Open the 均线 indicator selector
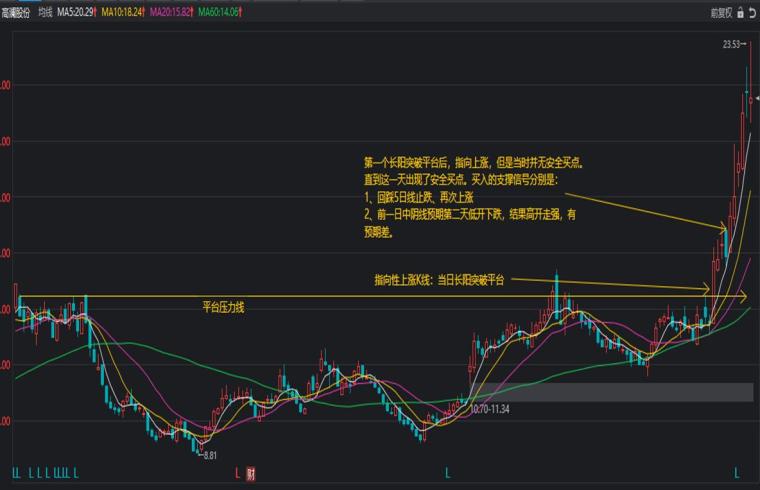Screen dimensions: 760x490 coord(45,12)
